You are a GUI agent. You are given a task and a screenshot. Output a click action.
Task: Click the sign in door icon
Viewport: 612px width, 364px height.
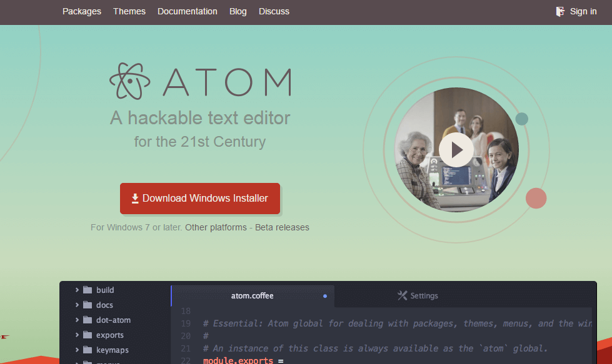pos(560,12)
